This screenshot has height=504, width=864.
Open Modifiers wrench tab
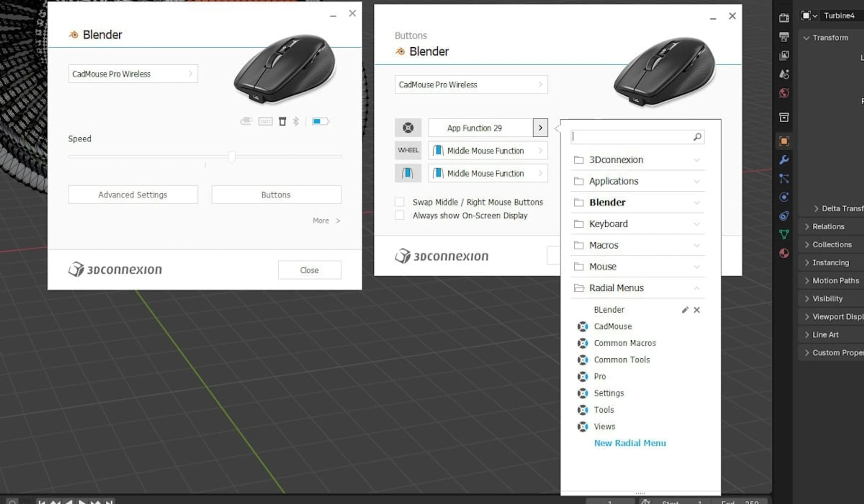click(x=784, y=160)
